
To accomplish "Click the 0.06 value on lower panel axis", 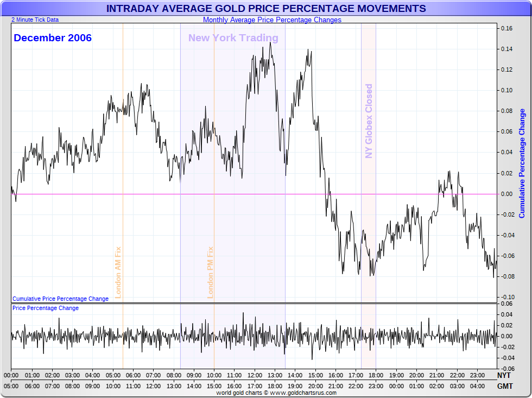I will [507, 304].
